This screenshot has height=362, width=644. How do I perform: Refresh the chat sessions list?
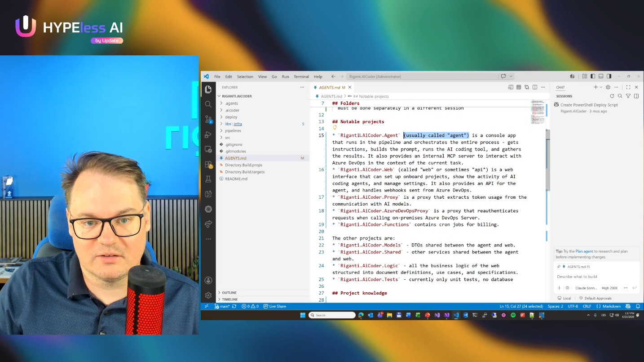[x=612, y=96]
